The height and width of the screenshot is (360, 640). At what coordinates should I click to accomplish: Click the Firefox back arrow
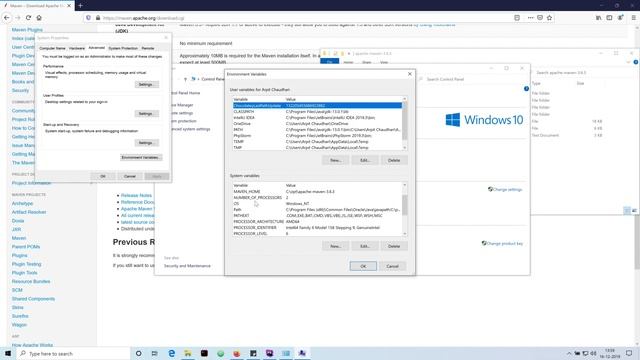(x=7, y=18)
